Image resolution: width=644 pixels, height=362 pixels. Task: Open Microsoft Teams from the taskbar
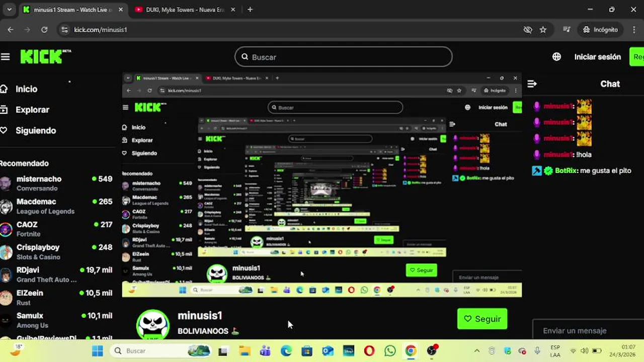265,351
